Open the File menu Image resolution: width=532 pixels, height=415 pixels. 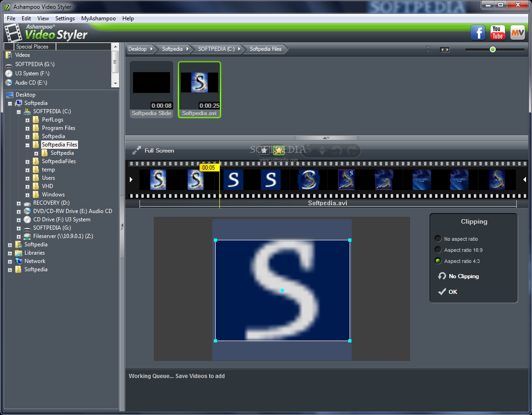[11, 18]
